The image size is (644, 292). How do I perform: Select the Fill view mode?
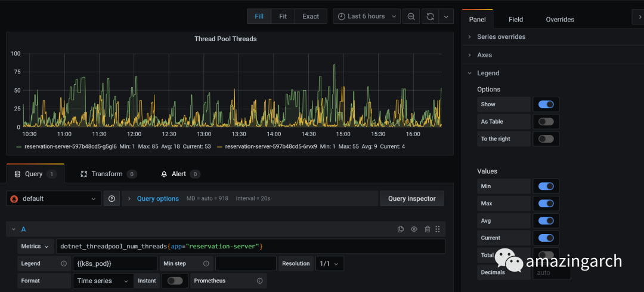[259, 17]
